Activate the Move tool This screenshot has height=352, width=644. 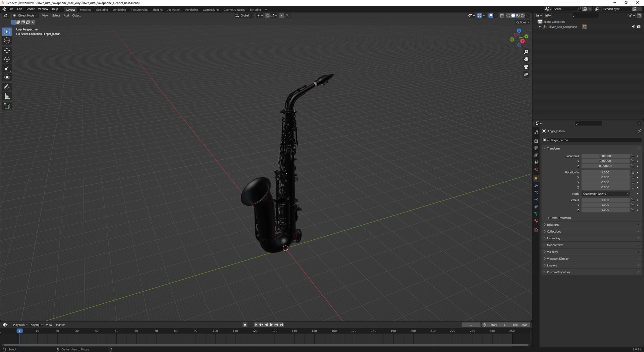pos(7,50)
